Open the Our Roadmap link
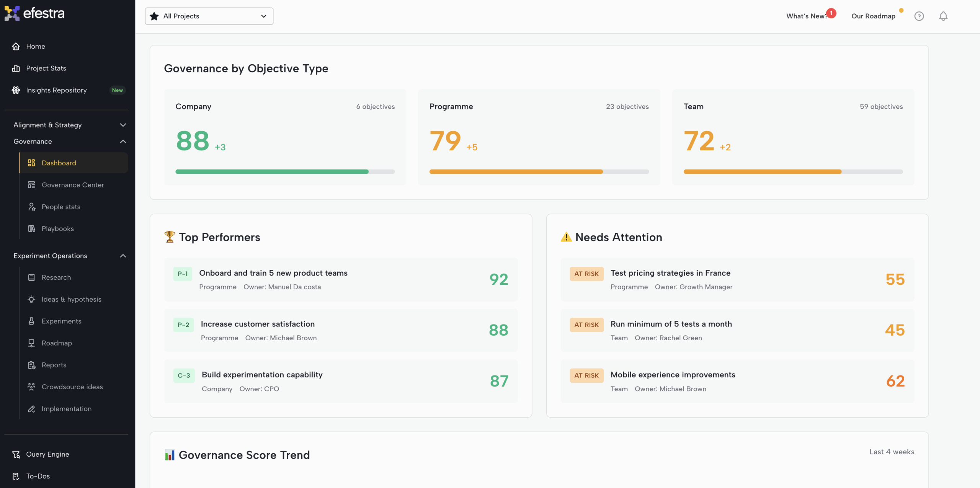980x488 pixels. (x=873, y=16)
